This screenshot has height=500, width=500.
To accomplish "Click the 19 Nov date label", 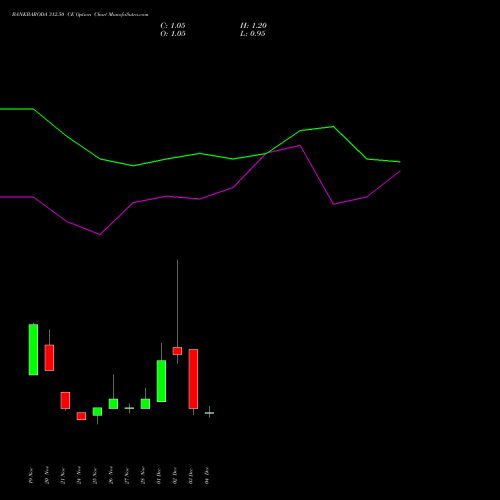I will click(31, 476).
